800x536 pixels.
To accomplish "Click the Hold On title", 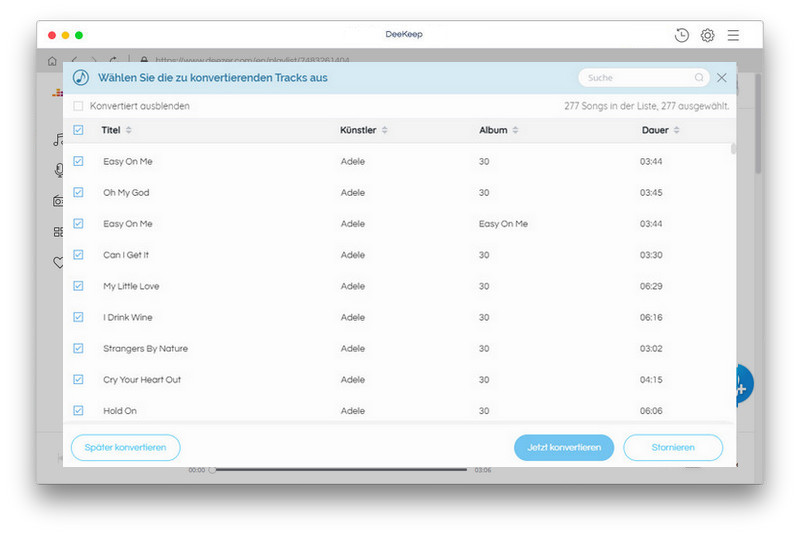I will 120,411.
